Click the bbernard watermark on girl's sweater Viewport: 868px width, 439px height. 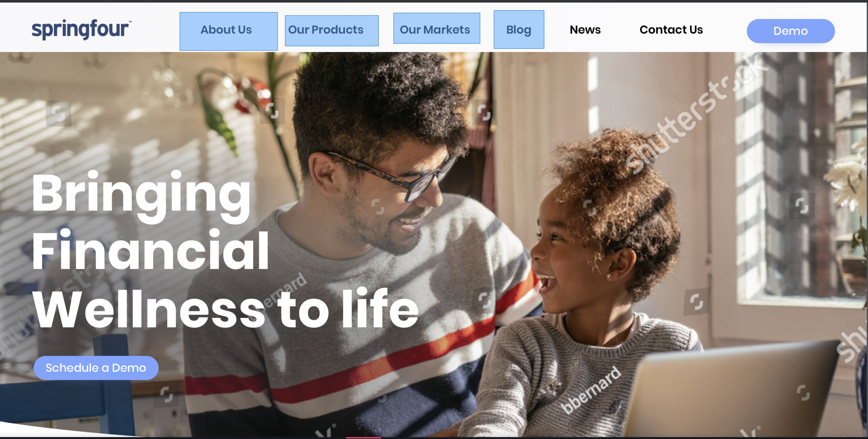click(x=591, y=390)
